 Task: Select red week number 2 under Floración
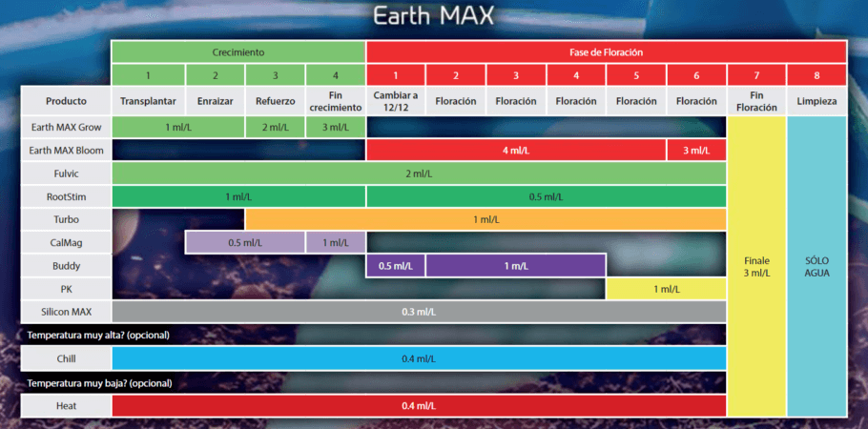(x=456, y=75)
